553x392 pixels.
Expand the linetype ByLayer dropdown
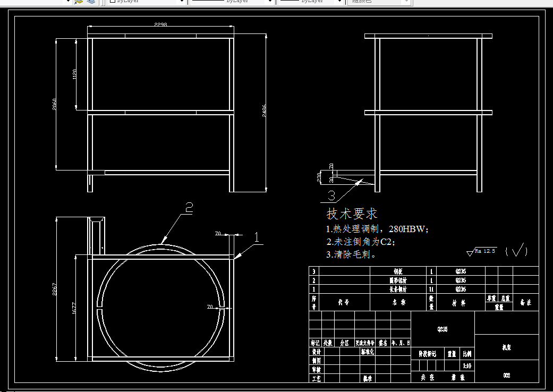click(270, 2)
